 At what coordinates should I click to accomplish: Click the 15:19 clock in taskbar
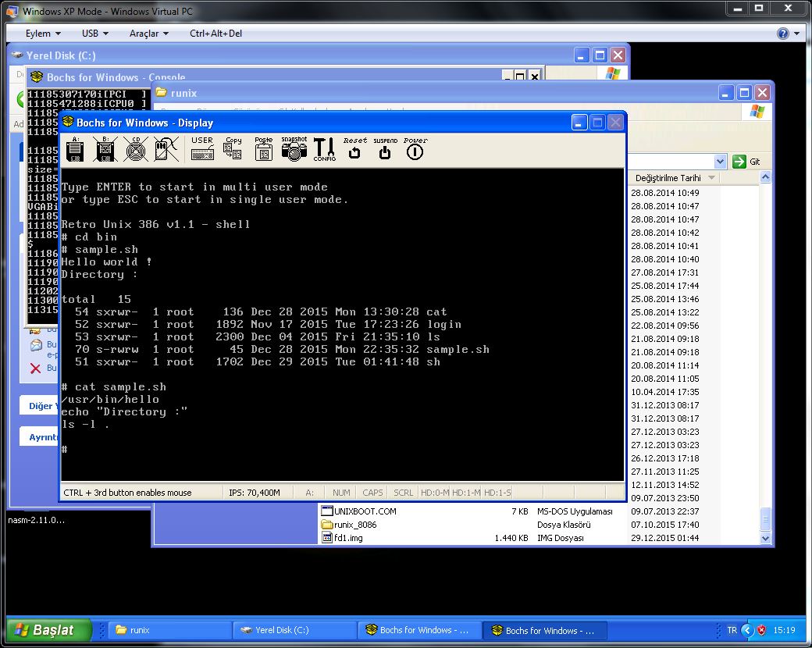pyautogui.click(x=784, y=630)
